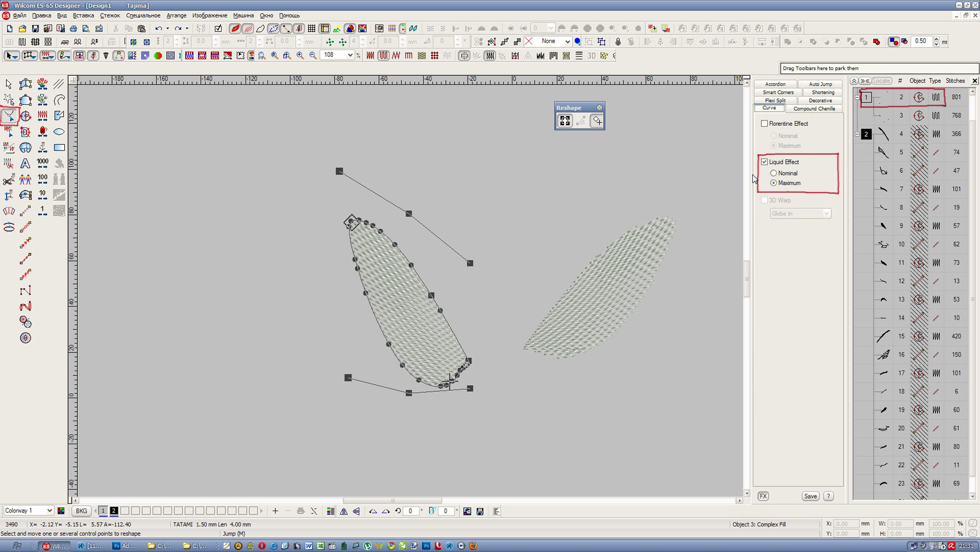
Task: Switch to the Compound Chenille tab
Action: [x=814, y=108]
